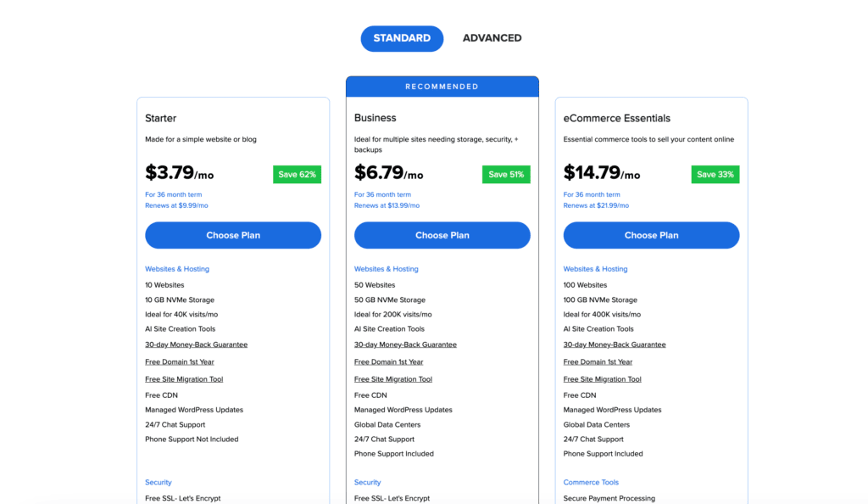The height and width of the screenshot is (504, 868).
Task: Click Free Domain 1st Year in eCommerce Essentials
Action: [598, 362]
